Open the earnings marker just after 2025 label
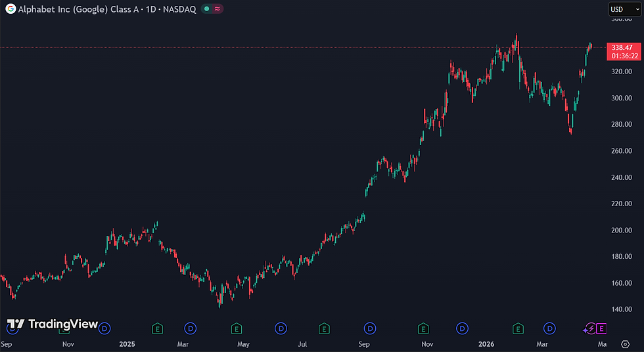The width and height of the screenshot is (644, 352). (157, 328)
